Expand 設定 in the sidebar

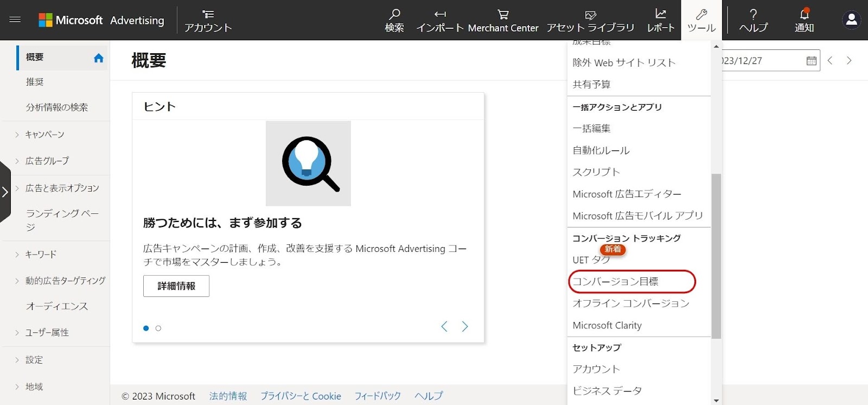coord(34,360)
